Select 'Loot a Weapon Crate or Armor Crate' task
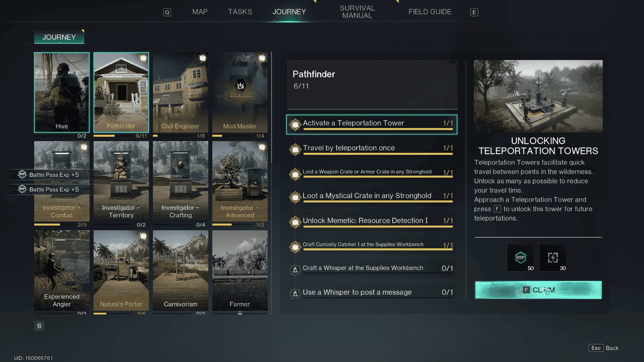 tap(372, 173)
